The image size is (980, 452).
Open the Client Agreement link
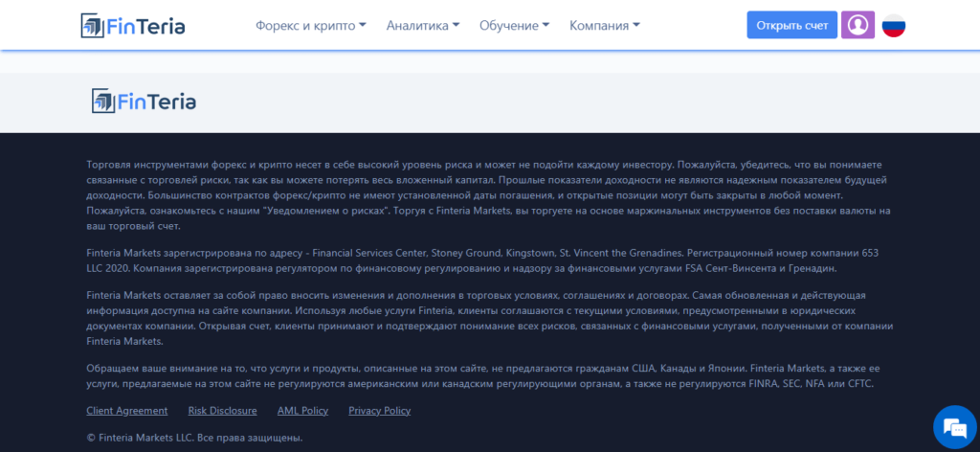pos(127,411)
